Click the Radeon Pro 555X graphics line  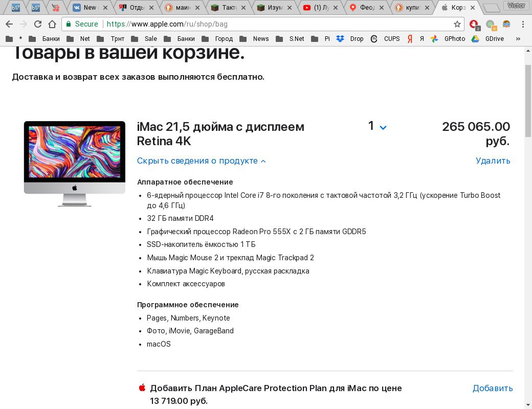(x=256, y=232)
